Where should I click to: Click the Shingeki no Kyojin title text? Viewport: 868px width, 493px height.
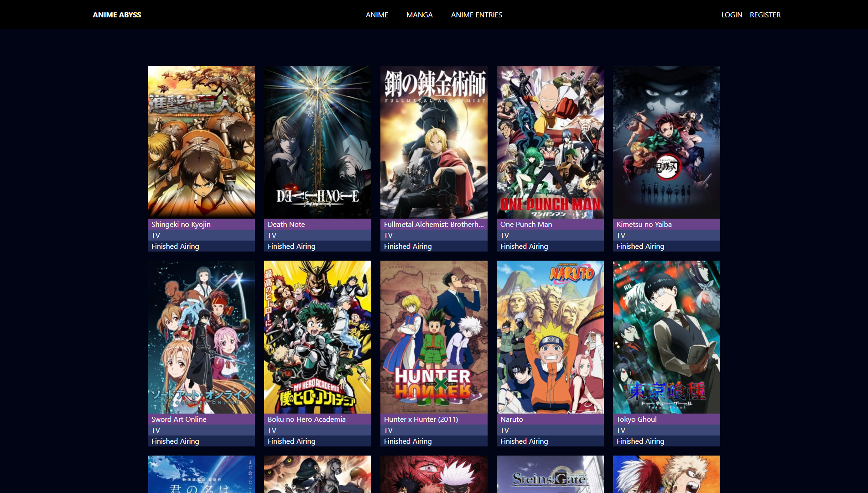click(181, 224)
